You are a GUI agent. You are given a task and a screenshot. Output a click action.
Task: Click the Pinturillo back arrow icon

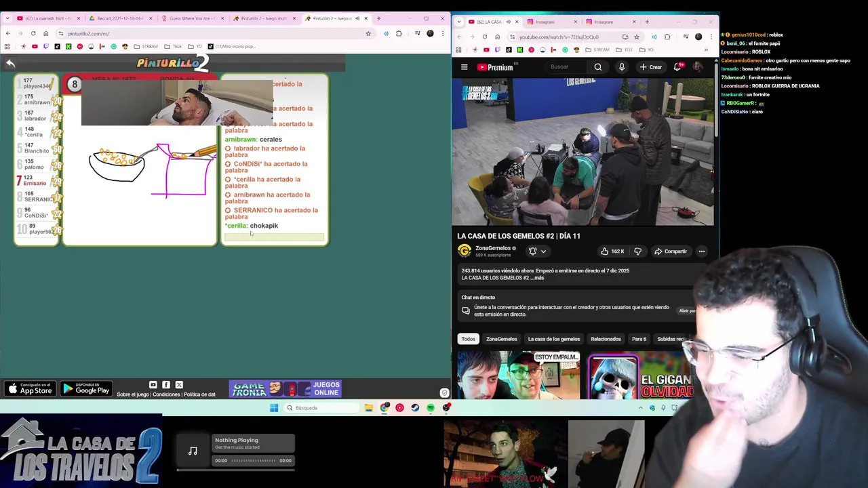click(10, 63)
